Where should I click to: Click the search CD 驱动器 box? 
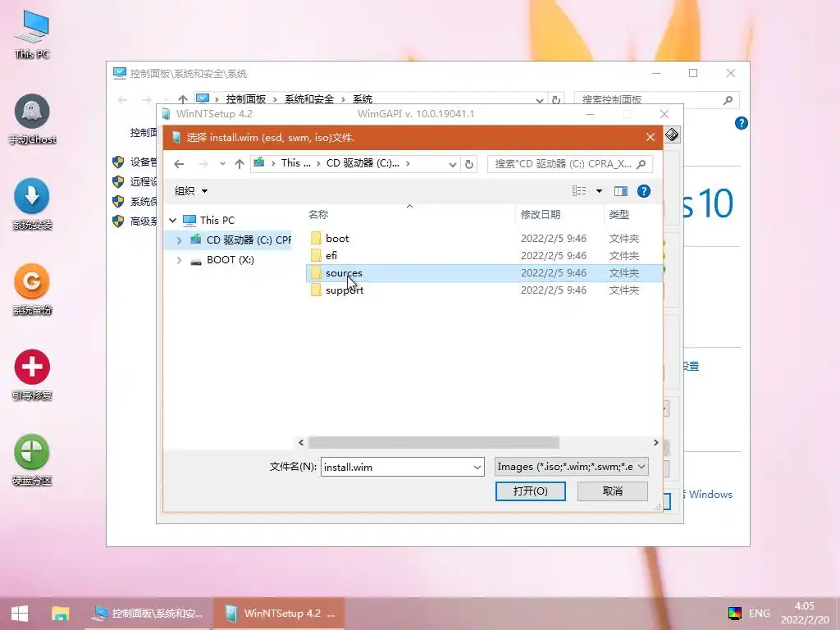point(570,164)
